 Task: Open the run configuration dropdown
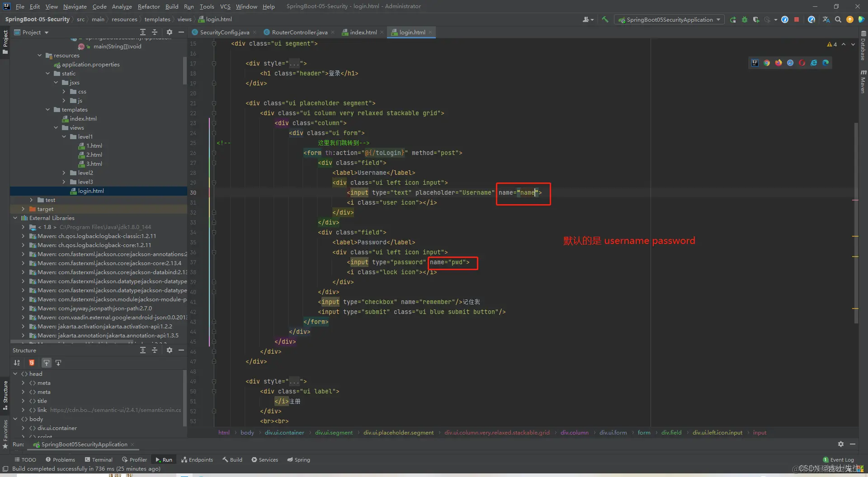(x=669, y=19)
